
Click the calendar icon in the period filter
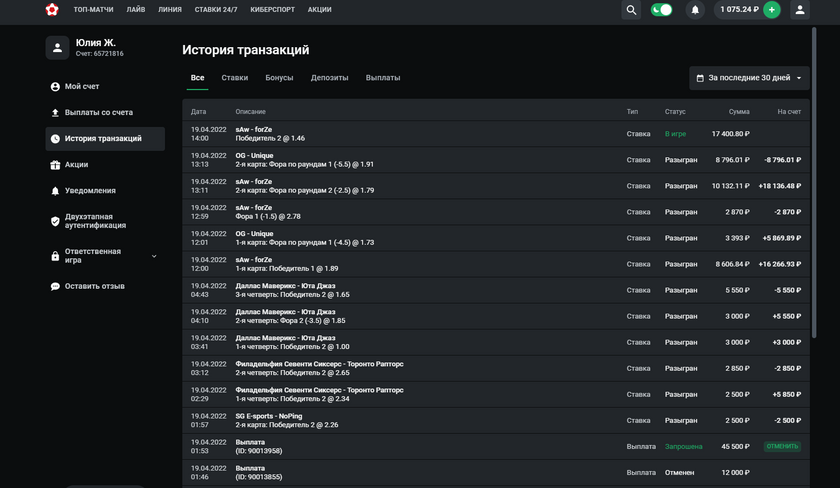[700, 78]
